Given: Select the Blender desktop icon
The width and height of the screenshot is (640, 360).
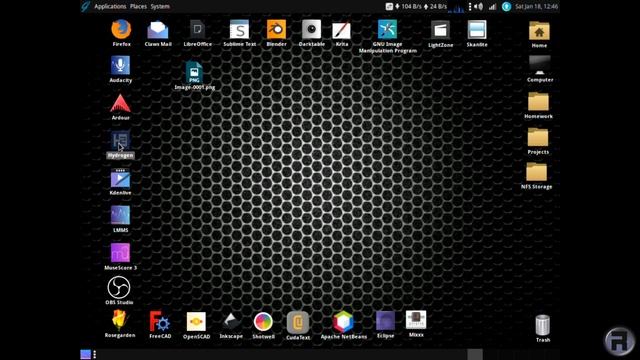Looking at the screenshot, I should pos(276,30).
